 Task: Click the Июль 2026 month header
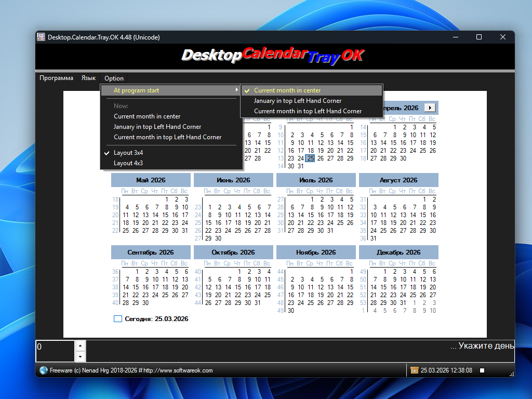tap(316, 180)
